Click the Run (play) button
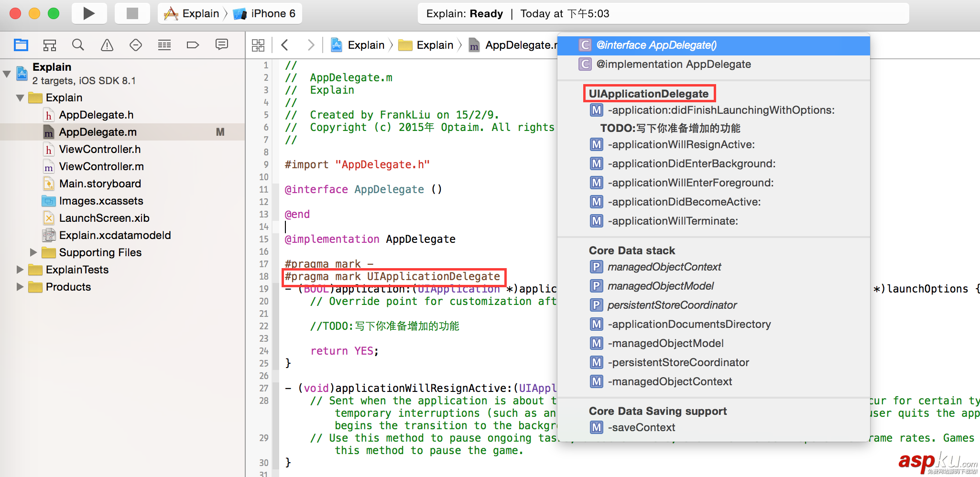 [x=88, y=13]
